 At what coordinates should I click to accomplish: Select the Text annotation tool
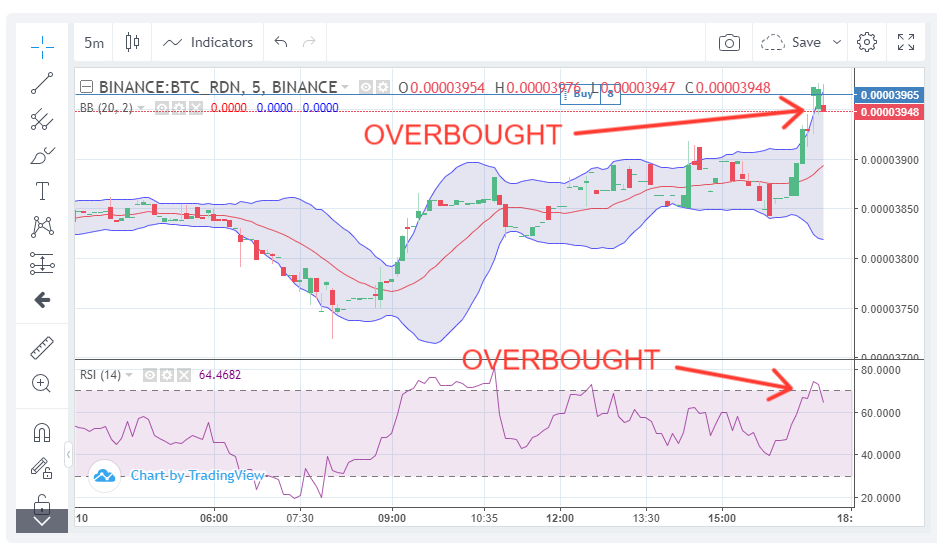point(42,191)
